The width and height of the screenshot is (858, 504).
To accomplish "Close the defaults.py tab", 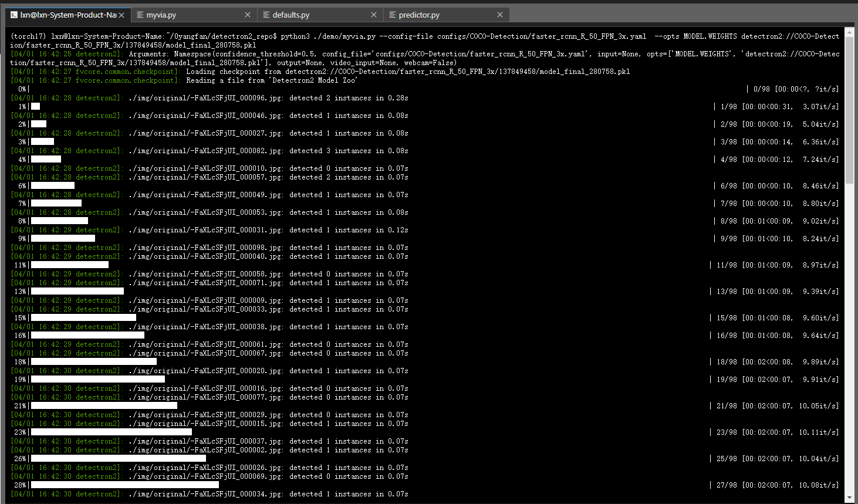I will point(374,15).
